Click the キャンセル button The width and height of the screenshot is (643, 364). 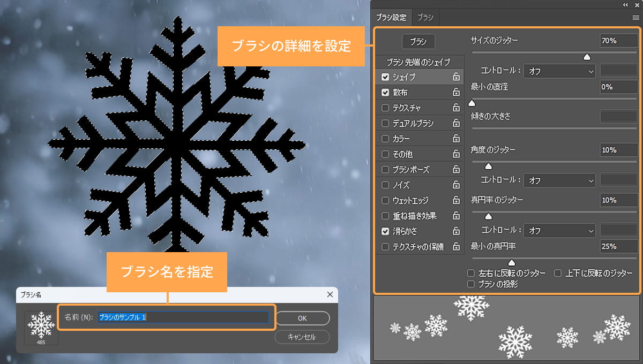302,337
